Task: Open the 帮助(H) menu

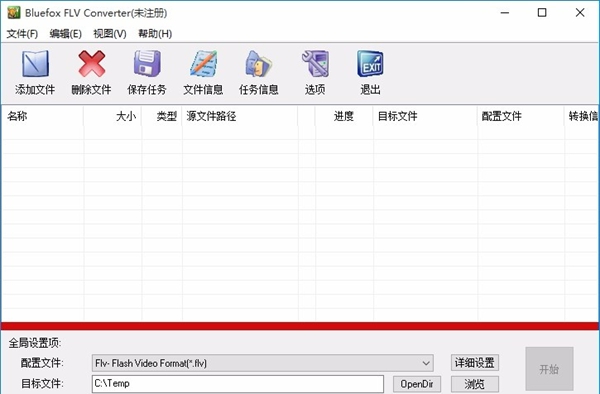Action: tap(155, 34)
